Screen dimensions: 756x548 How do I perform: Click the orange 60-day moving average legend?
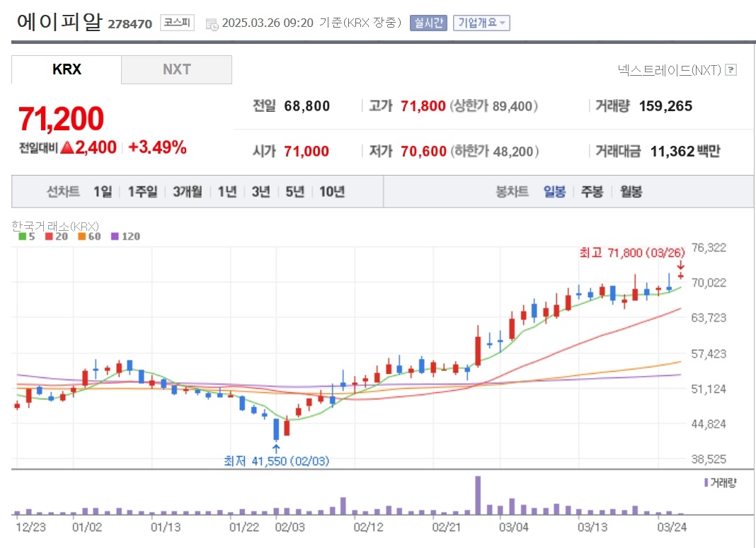(x=89, y=236)
